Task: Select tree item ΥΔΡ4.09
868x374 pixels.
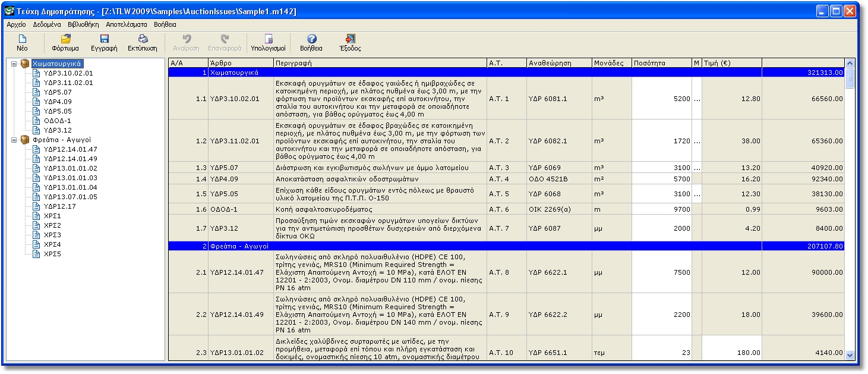Action: pyautogui.click(x=58, y=102)
